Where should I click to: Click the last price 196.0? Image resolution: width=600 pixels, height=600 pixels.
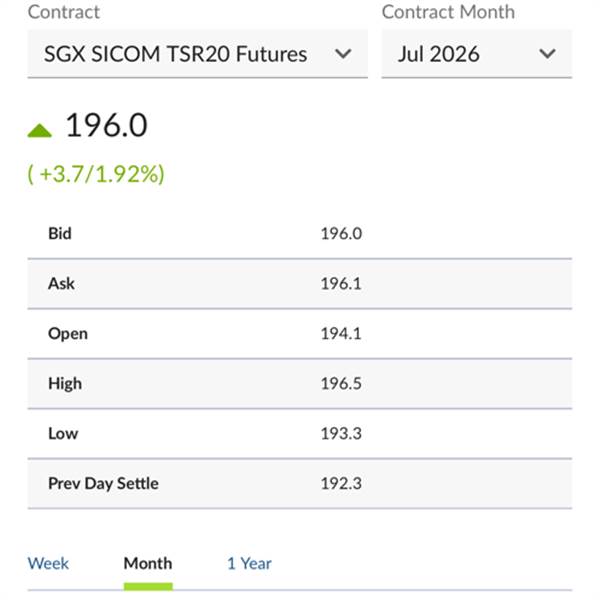coord(106,126)
